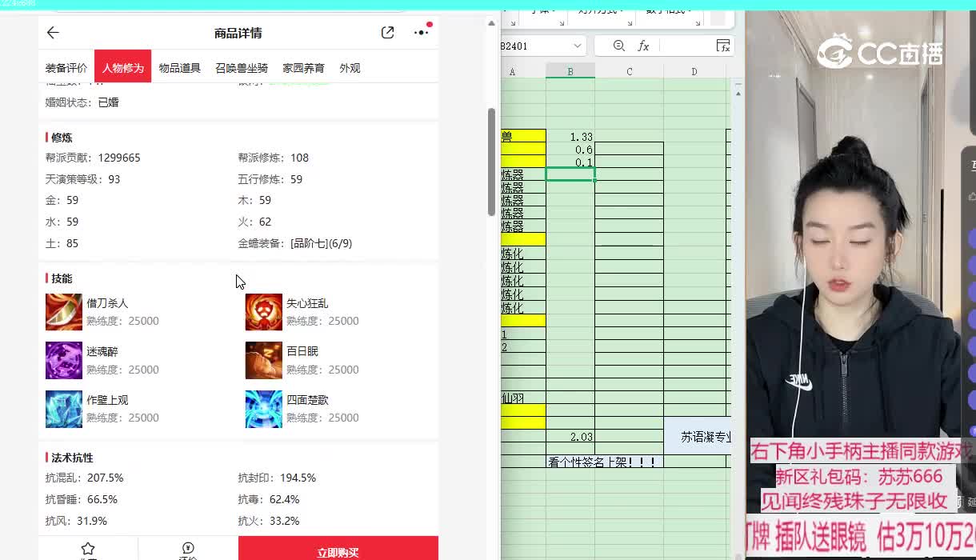Click the 看个性签名上架 cell

point(605,462)
